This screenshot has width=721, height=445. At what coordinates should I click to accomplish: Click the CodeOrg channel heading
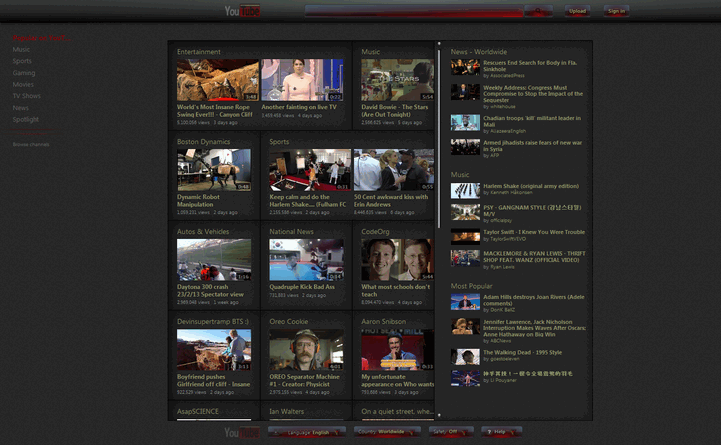pos(375,232)
